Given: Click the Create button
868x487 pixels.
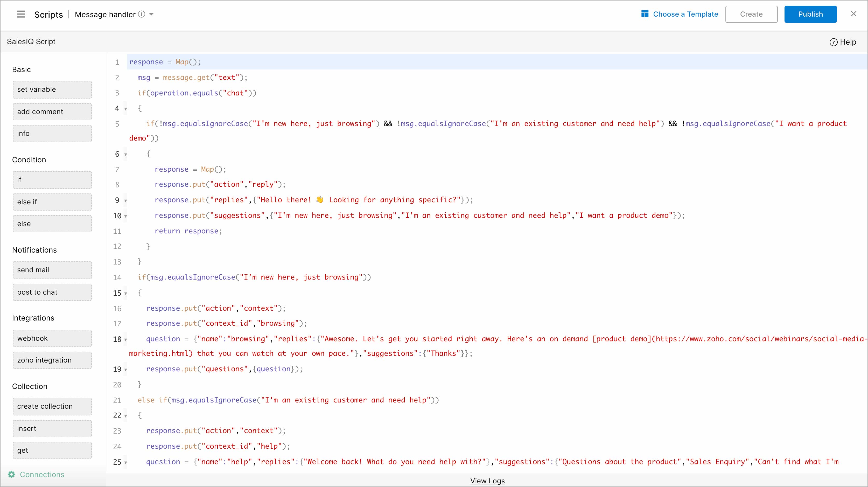Looking at the screenshot, I should 751,14.
